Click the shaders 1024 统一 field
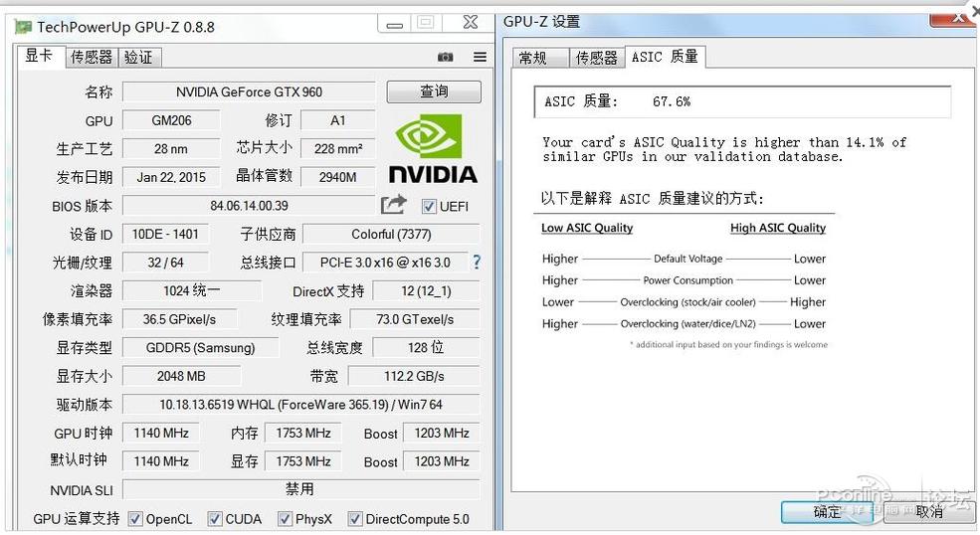 point(192,290)
